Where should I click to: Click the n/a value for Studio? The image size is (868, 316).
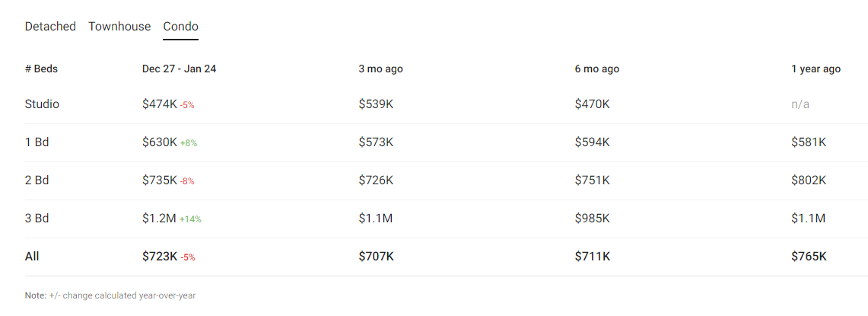click(800, 104)
